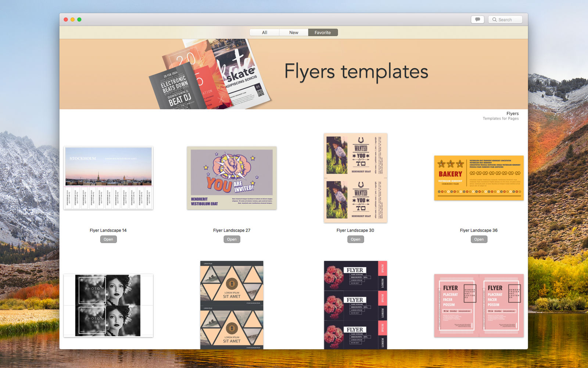
Task: Select the pink Flyer Placerat thumbnail
Action: [479, 305]
